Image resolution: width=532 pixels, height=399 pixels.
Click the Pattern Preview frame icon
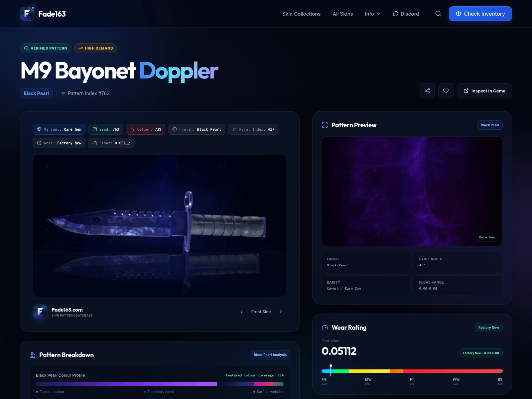325,125
